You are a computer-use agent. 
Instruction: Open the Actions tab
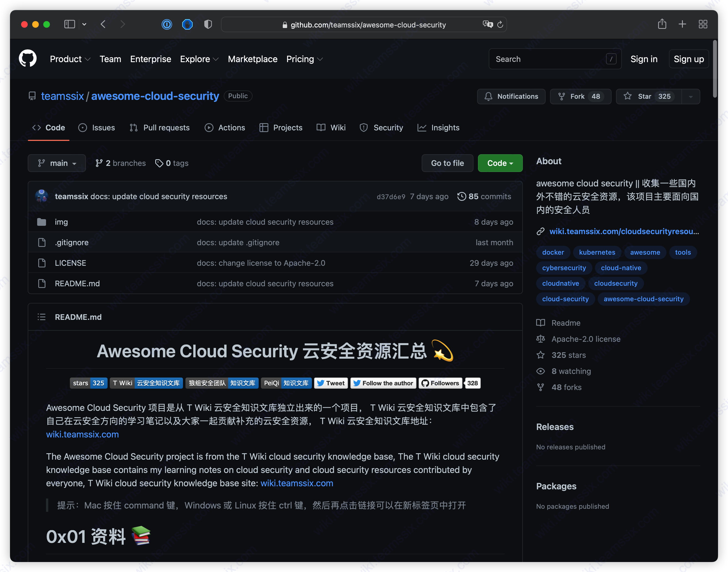(x=225, y=128)
